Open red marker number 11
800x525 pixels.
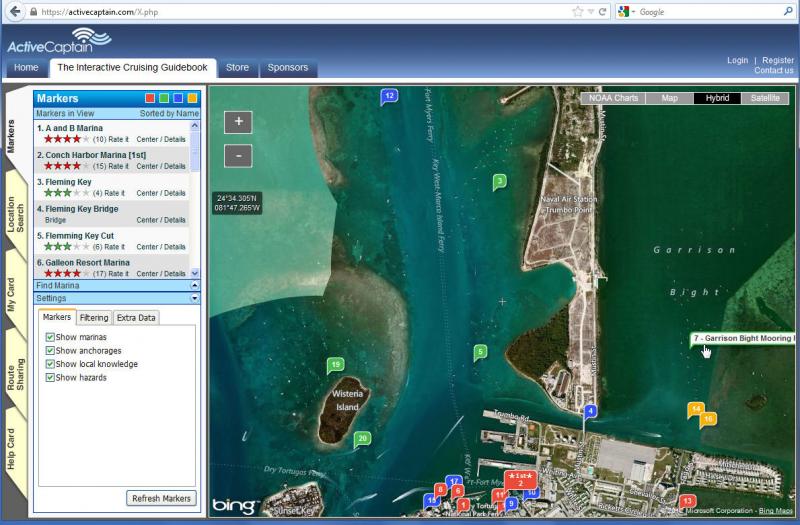[497, 494]
